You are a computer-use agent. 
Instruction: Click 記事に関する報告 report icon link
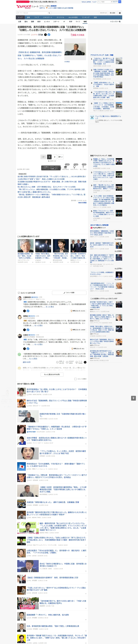tap(24, 169)
